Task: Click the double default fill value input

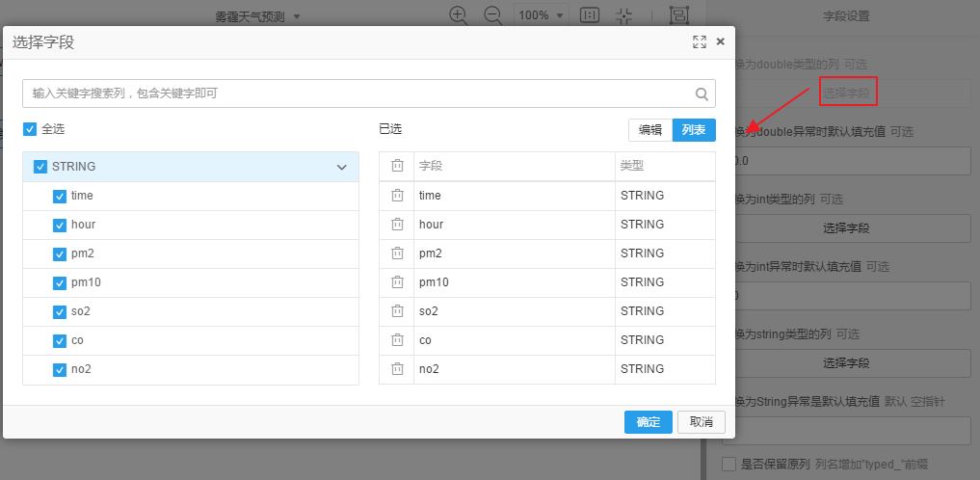Action: tap(846, 161)
